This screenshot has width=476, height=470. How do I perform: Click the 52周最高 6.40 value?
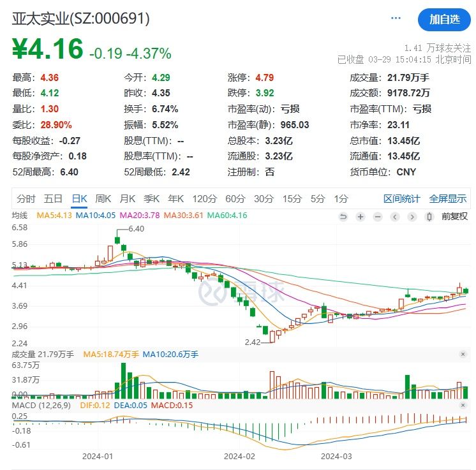tap(69, 172)
